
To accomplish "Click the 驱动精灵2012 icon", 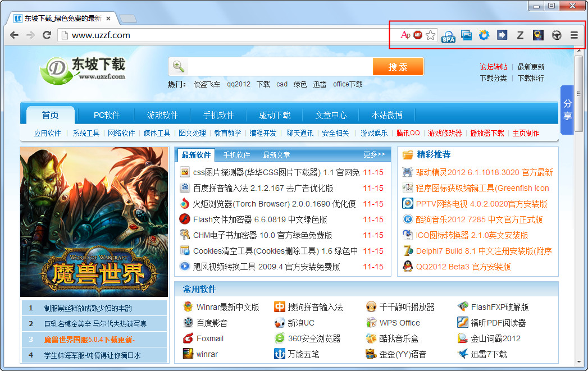I will click(x=408, y=172).
